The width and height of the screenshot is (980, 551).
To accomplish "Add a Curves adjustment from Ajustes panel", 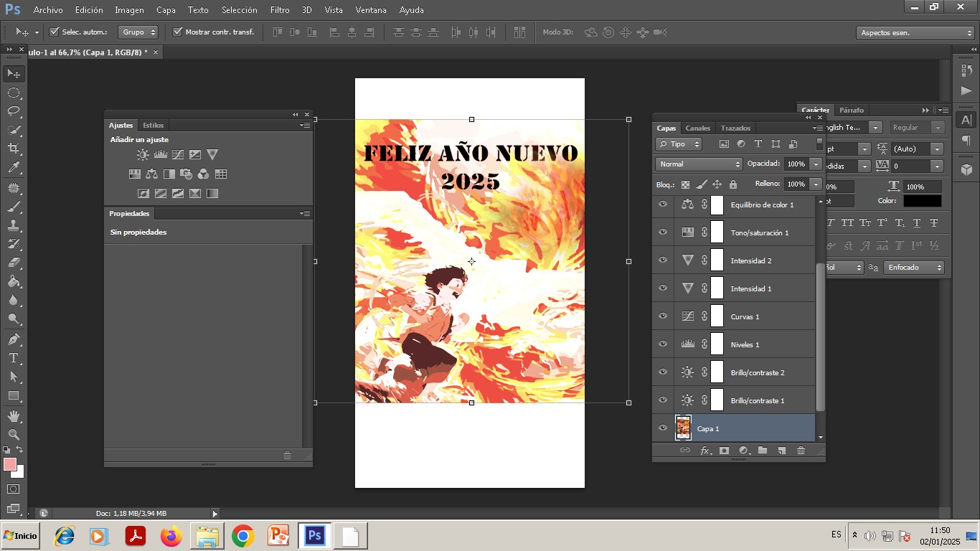I will pos(178,154).
